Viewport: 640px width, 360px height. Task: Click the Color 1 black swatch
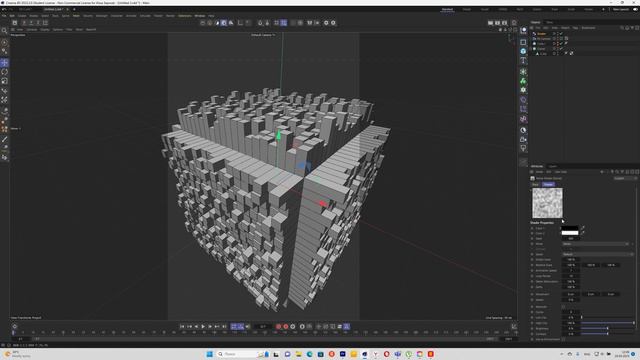point(570,228)
